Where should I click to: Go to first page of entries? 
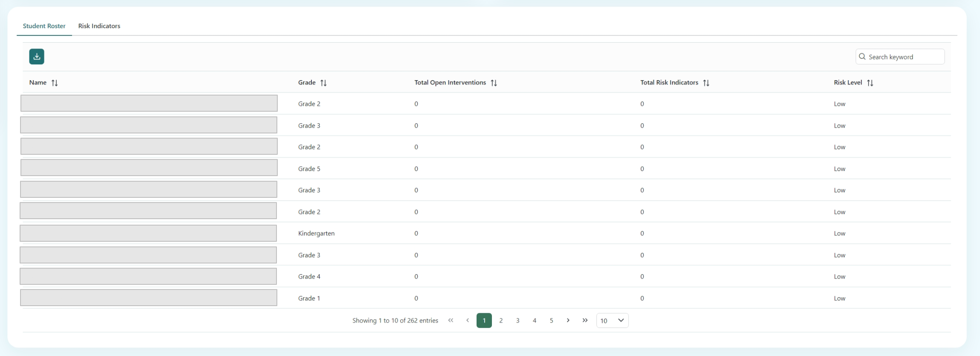[451, 321]
